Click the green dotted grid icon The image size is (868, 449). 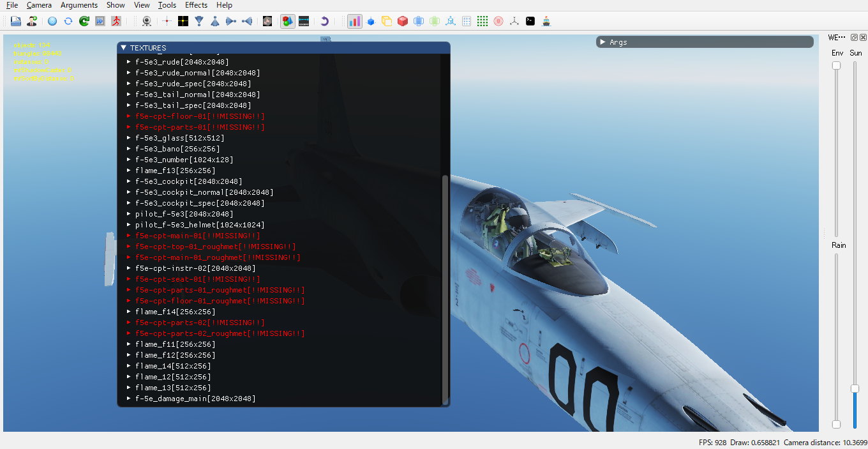point(483,21)
